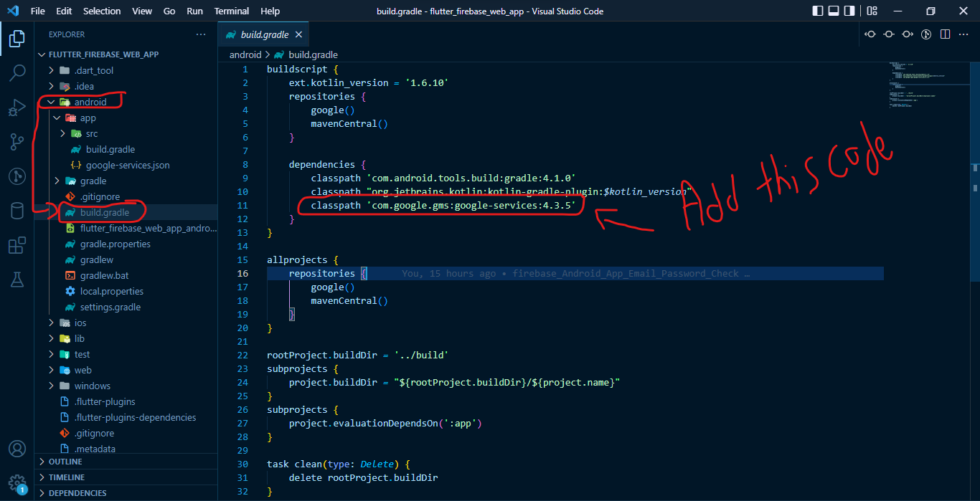Close the build.gradle editor tab
The image size is (980, 501).
click(298, 34)
